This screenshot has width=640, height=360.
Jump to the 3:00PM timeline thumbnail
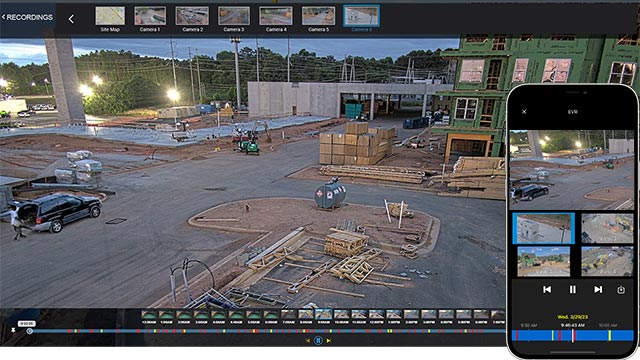[x=429, y=315]
